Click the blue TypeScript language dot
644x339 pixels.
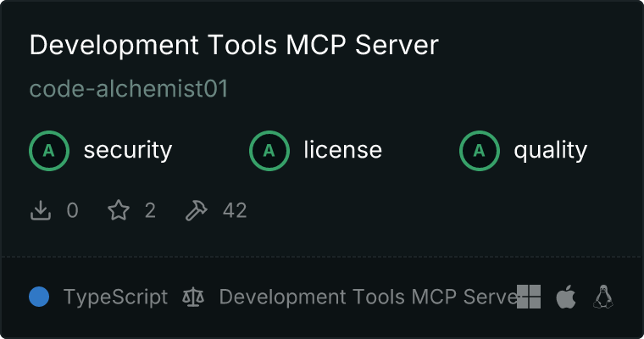(x=39, y=297)
